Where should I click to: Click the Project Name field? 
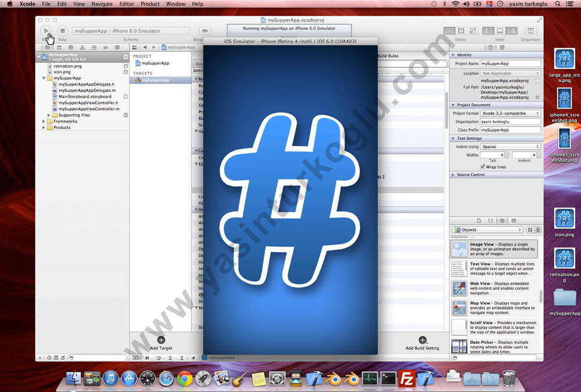(x=510, y=64)
